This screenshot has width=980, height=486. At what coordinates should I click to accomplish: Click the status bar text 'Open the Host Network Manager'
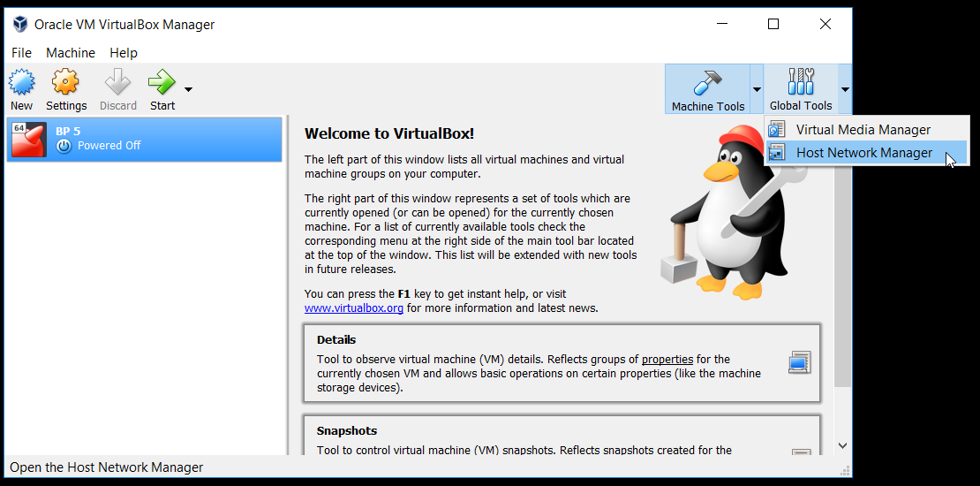(106, 467)
